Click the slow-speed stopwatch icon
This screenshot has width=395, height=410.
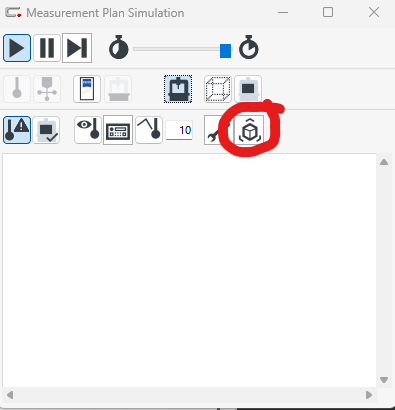119,48
